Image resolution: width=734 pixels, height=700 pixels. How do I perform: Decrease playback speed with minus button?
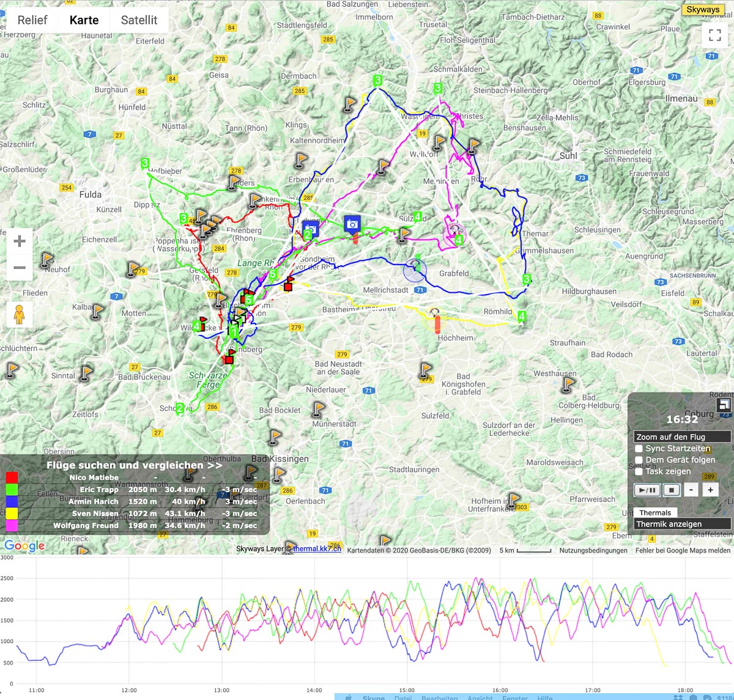691,490
